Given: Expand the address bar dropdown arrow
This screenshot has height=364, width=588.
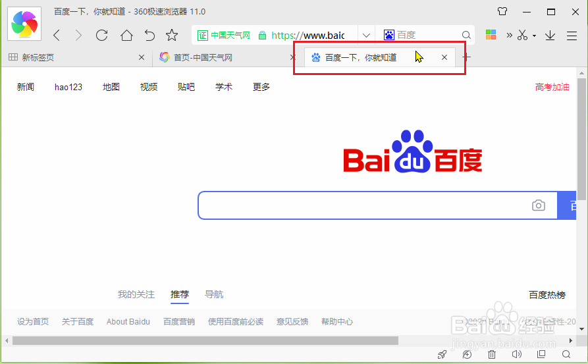Looking at the screenshot, I should pyautogui.click(x=366, y=36).
